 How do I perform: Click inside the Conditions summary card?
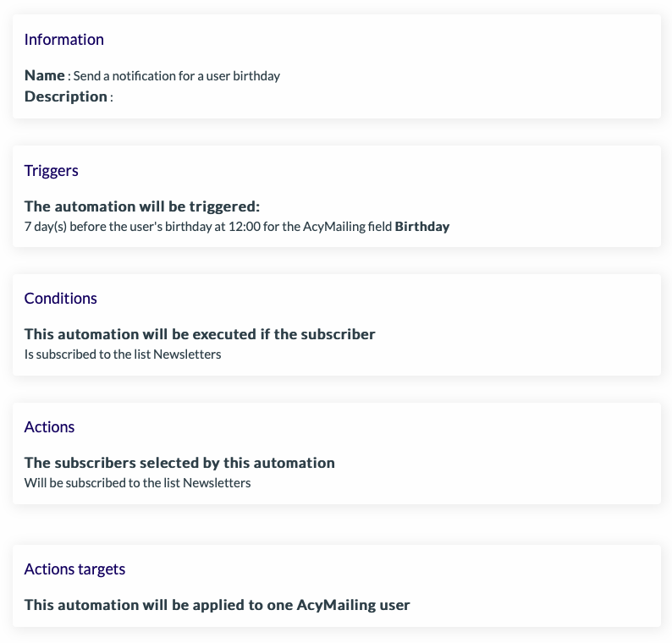[x=337, y=325]
